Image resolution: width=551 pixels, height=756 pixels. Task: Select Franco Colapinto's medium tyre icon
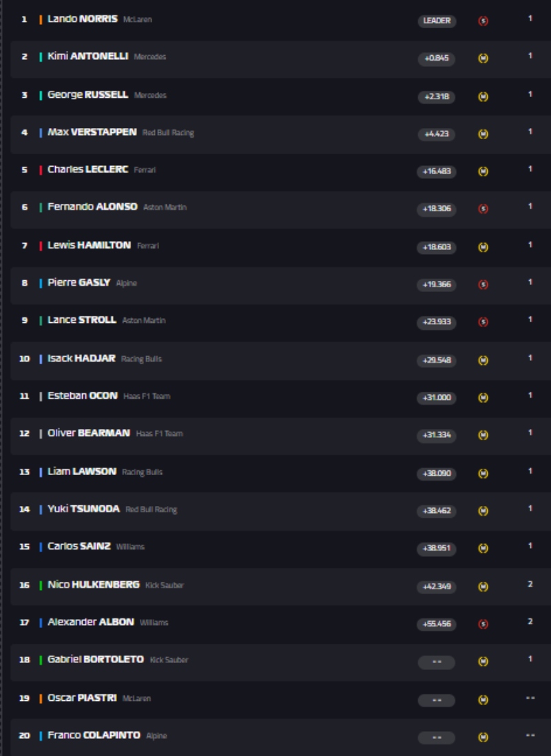[x=483, y=737]
